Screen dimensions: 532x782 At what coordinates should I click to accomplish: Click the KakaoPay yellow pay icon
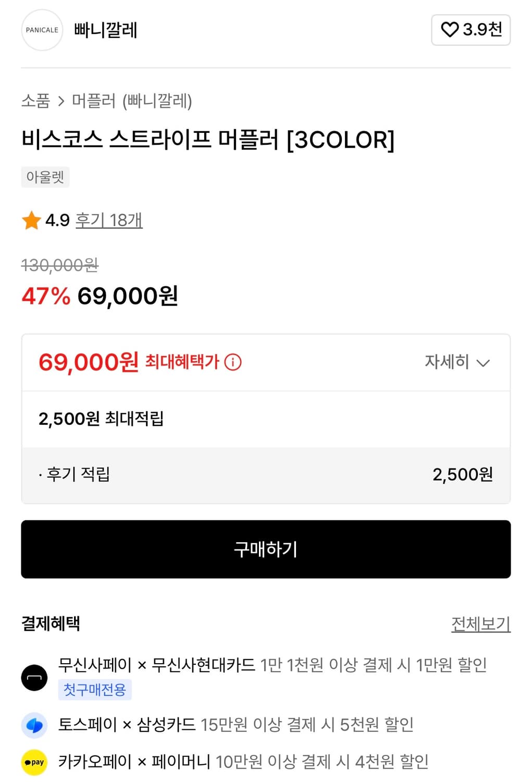34,762
